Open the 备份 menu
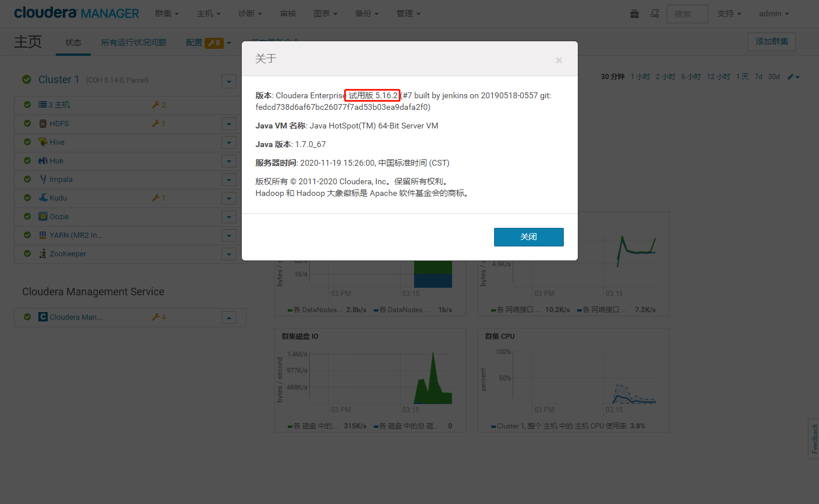This screenshot has width=819, height=504. [367, 13]
